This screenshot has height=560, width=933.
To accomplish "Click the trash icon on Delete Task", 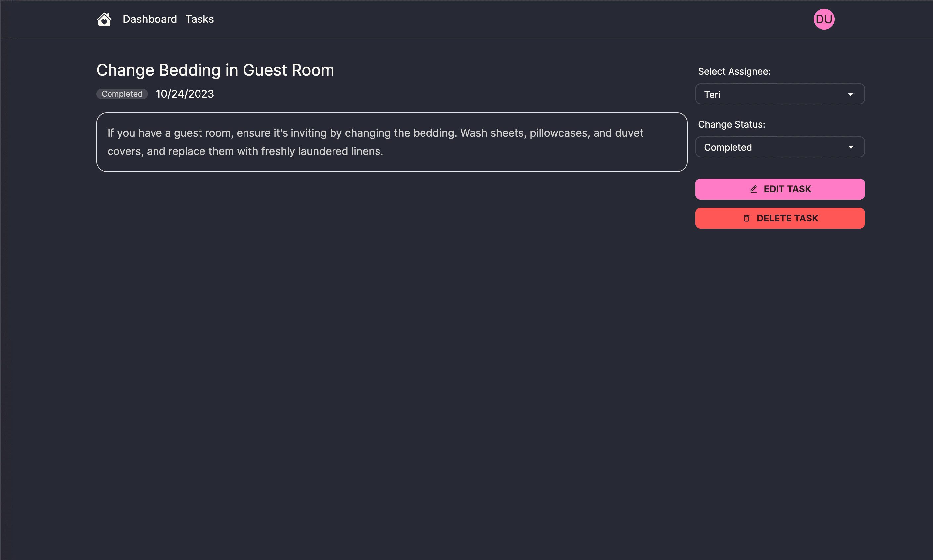I will point(746,218).
